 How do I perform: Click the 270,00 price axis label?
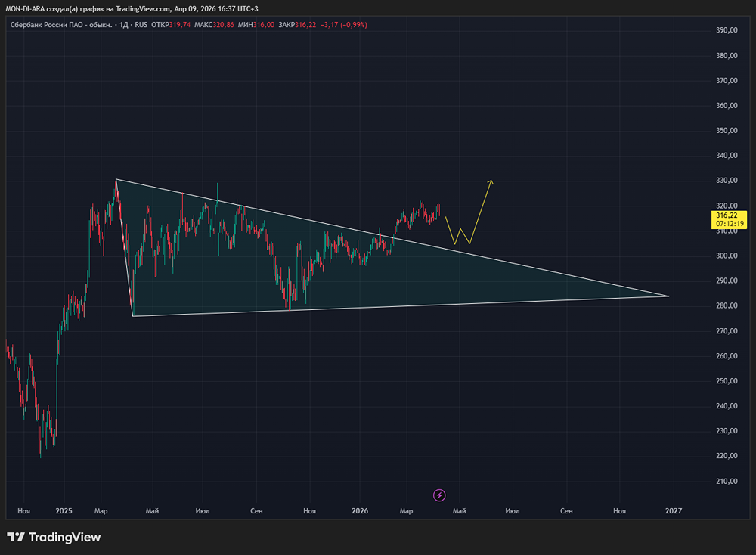(x=727, y=330)
